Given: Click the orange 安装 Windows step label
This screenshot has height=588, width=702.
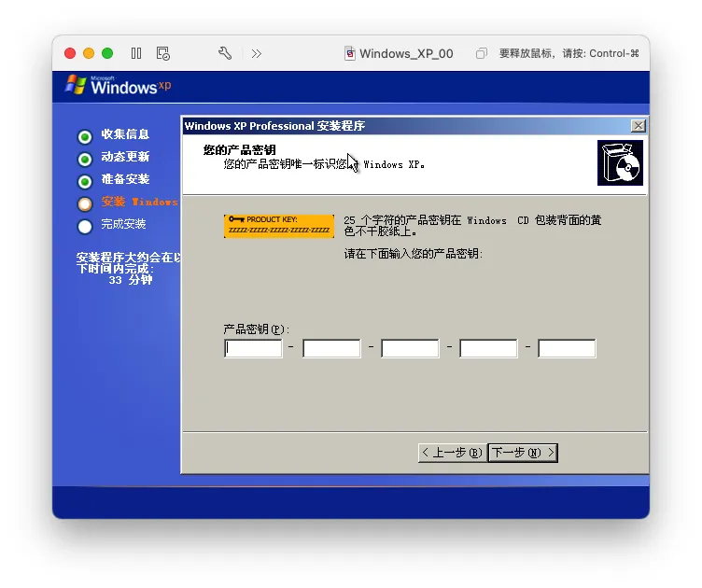Looking at the screenshot, I should click(x=140, y=202).
